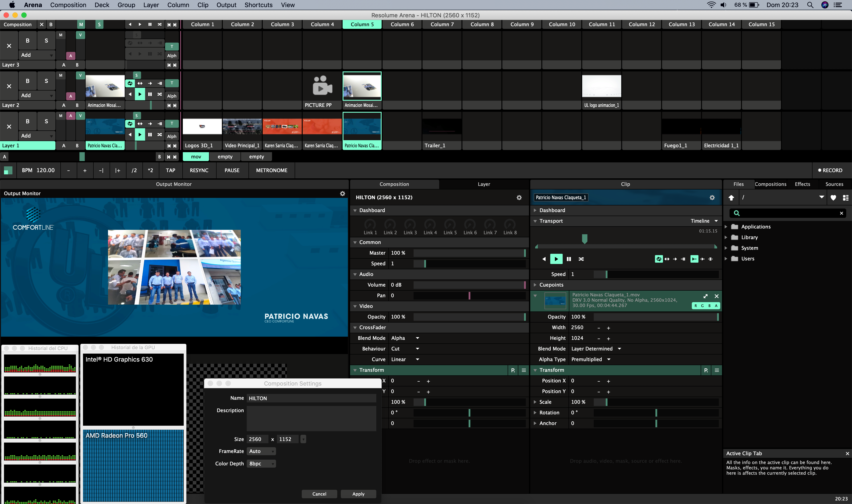Close the Patricio Navas Claqueta_1.mov source
Screen dimensions: 852x504
tap(716, 296)
